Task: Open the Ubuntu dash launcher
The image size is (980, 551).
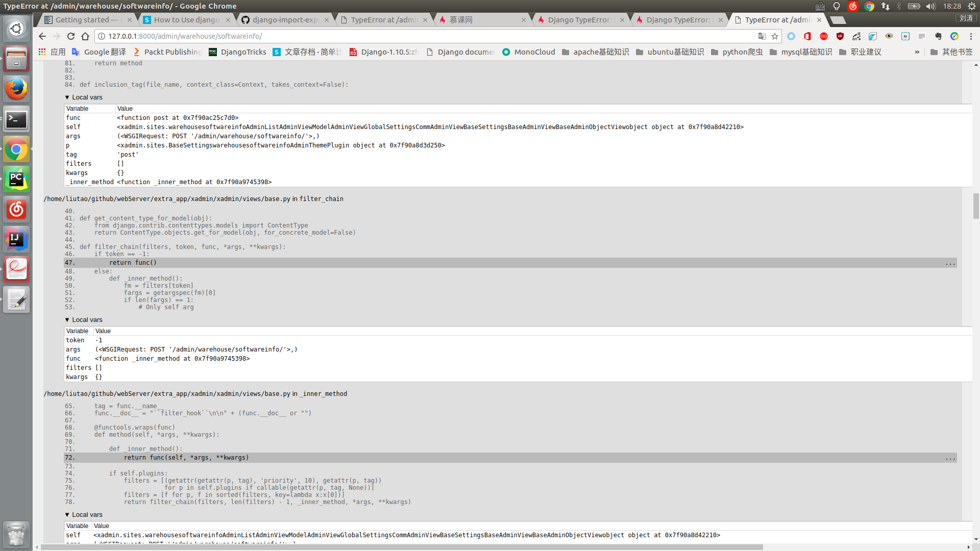Action: click(x=16, y=29)
